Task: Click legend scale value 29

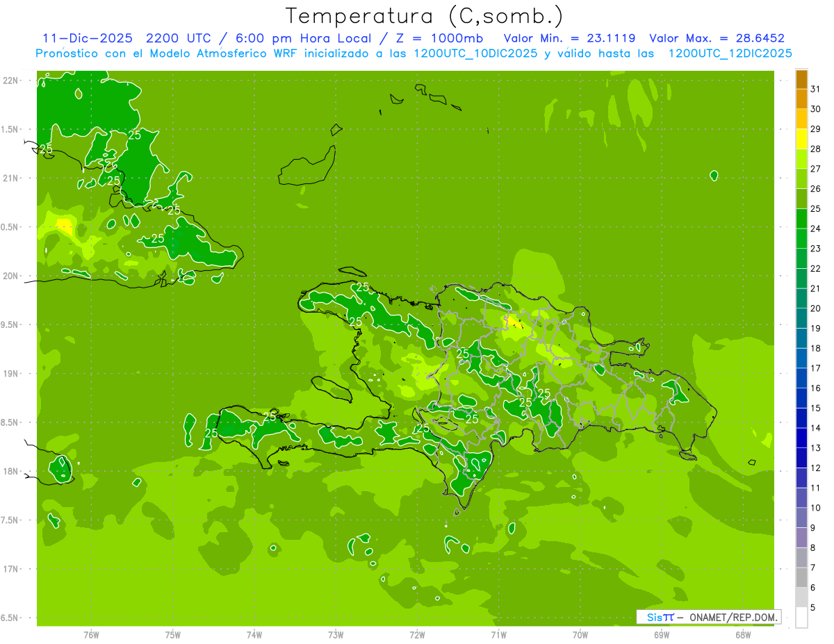Action: coord(815,129)
